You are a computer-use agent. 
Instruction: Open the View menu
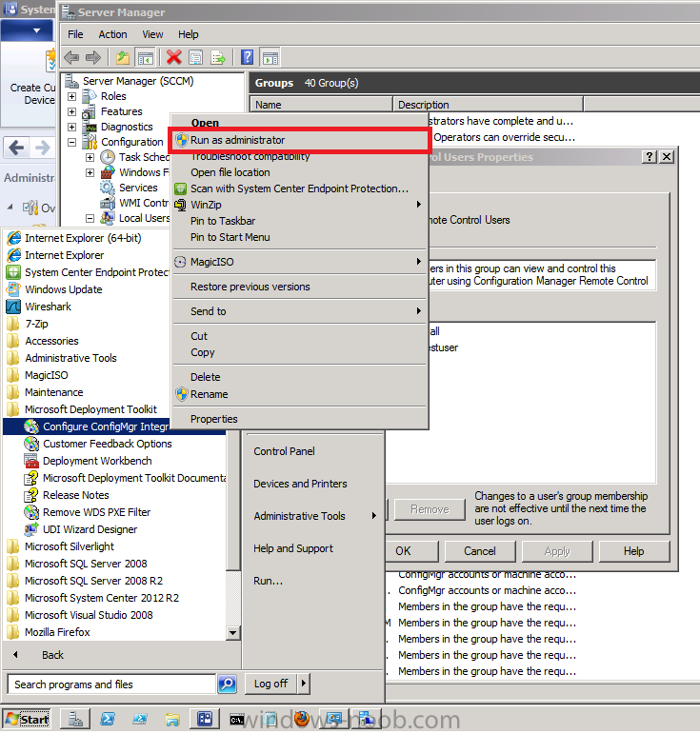click(152, 34)
